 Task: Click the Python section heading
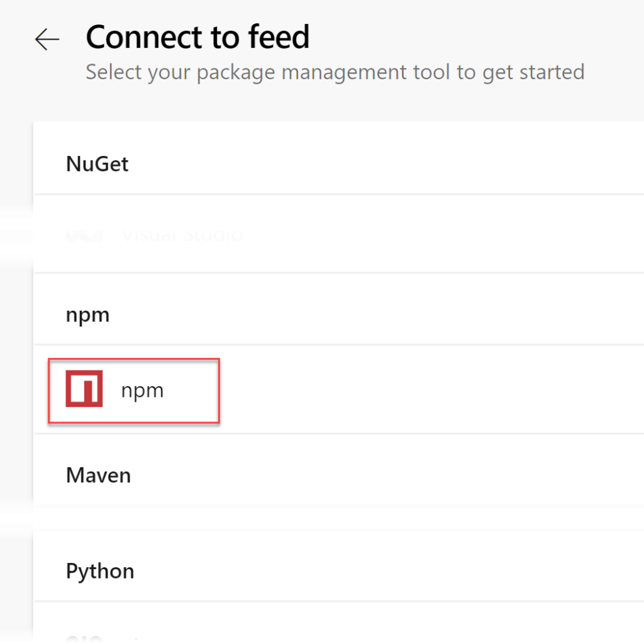click(100, 571)
